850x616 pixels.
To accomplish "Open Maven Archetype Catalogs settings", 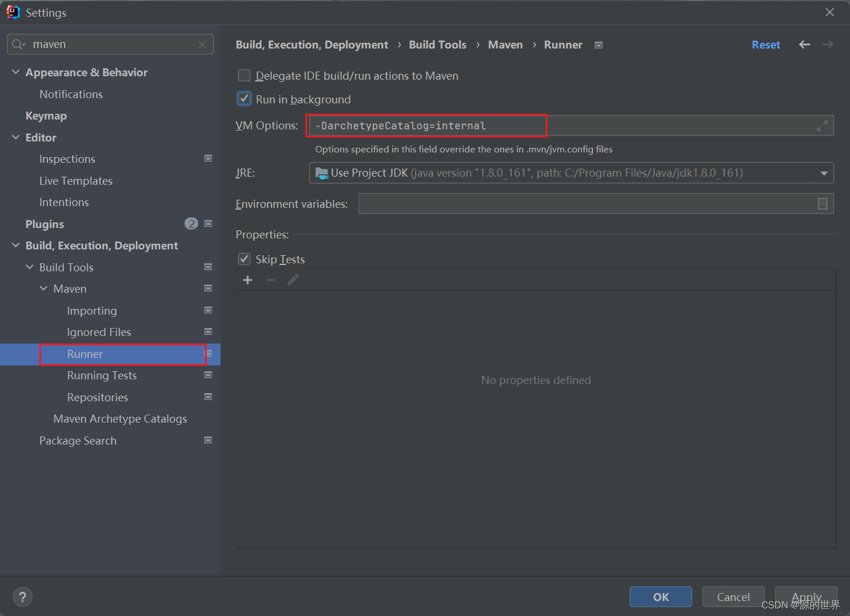I will click(120, 419).
